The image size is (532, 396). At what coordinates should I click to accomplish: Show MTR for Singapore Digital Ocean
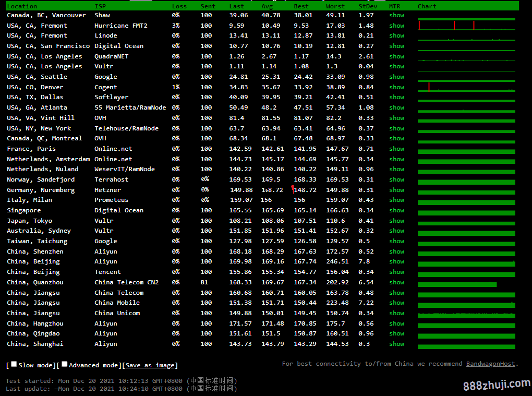(x=396, y=211)
